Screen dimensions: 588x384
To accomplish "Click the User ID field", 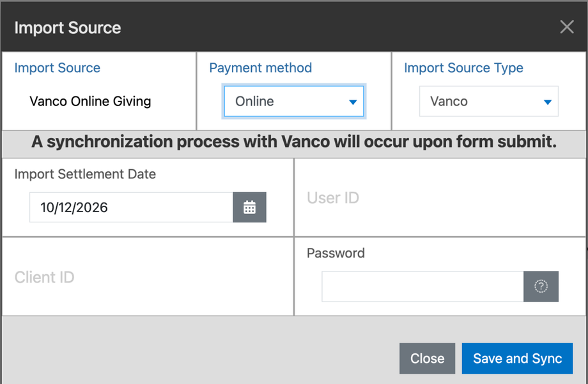I will tap(440, 197).
